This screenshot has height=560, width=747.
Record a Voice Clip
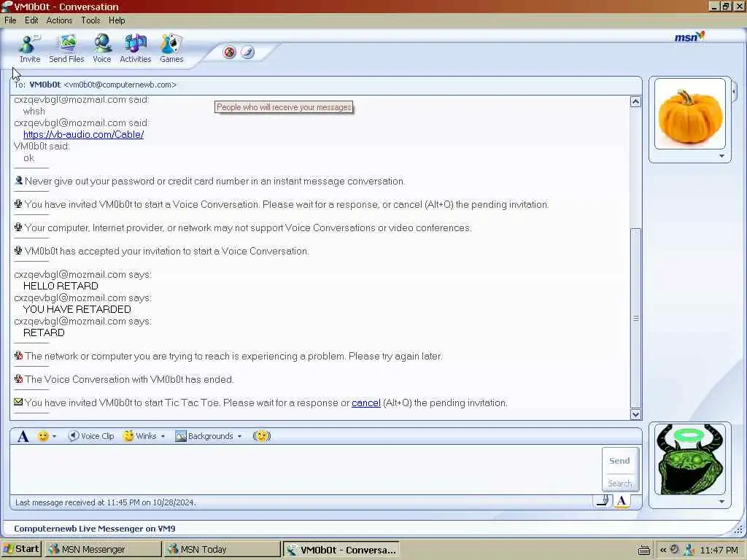91,436
